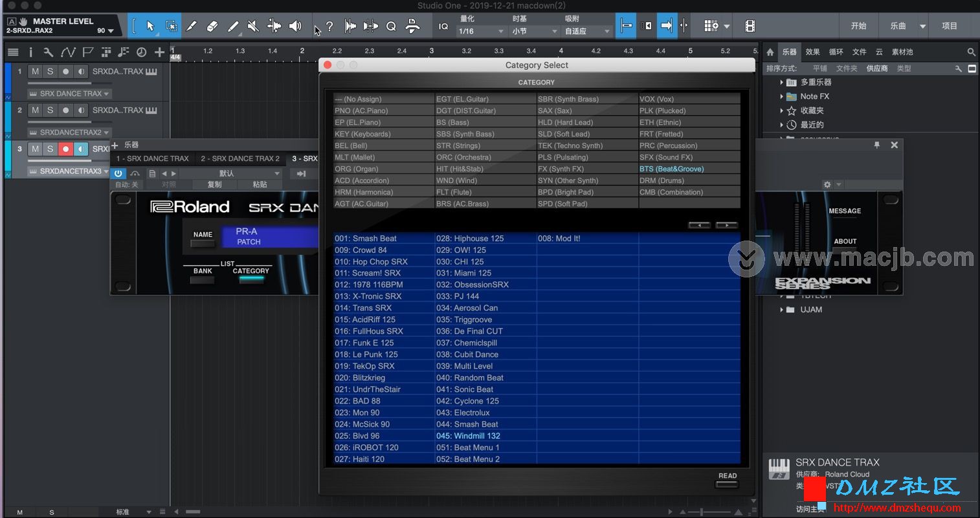Expand UJAM folder in browser

(x=781, y=310)
